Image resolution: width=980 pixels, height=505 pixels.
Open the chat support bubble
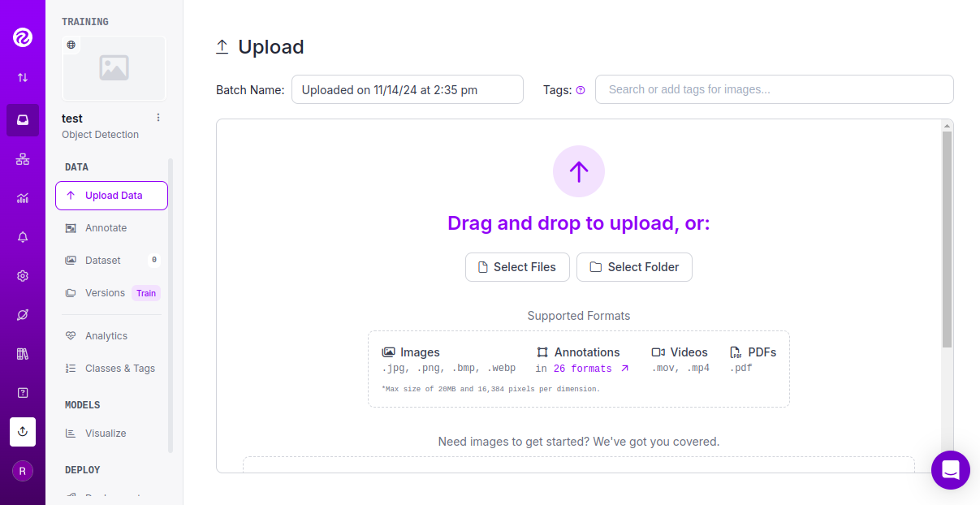click(x=950, y=469)
